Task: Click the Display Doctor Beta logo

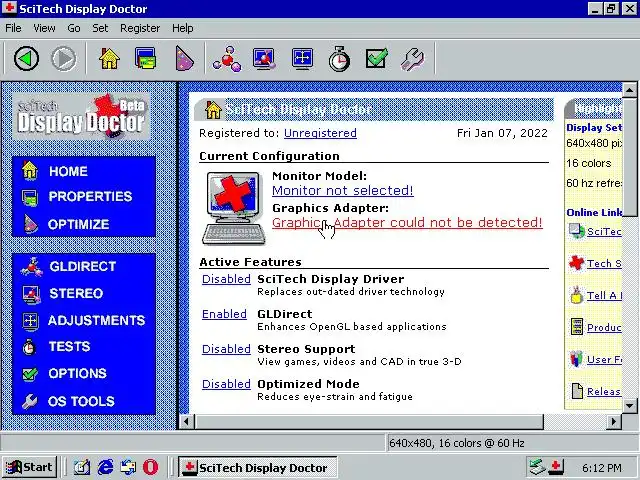Action: (81, 116)
